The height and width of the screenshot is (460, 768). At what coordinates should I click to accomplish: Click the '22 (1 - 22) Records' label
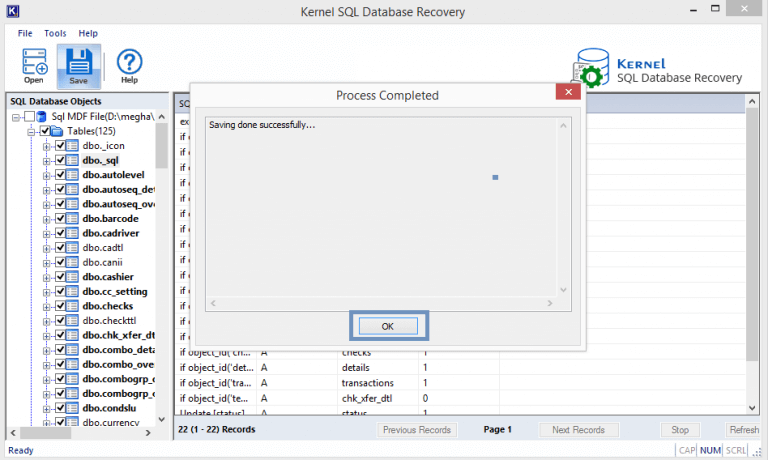pos(216,430)
